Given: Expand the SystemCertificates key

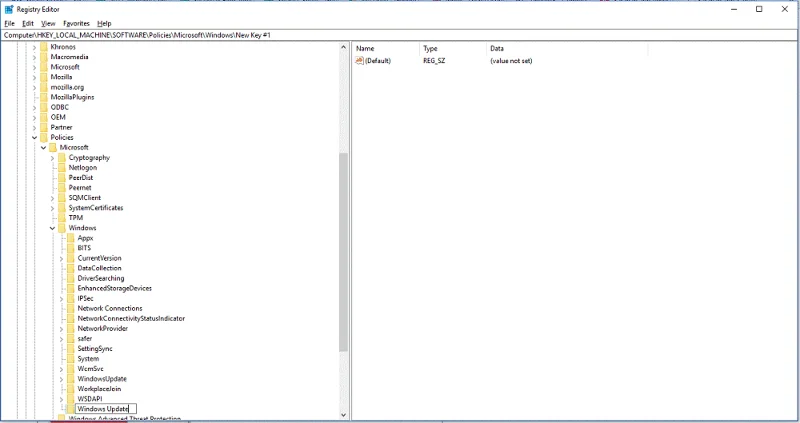Looking at the screenshot, I should pyautogui.click(x=53, y=208).
